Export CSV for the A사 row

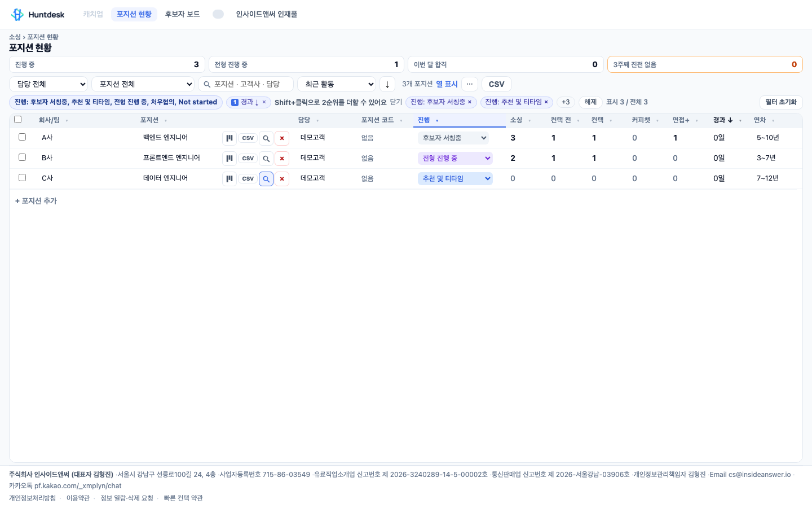tap(248, 138)
